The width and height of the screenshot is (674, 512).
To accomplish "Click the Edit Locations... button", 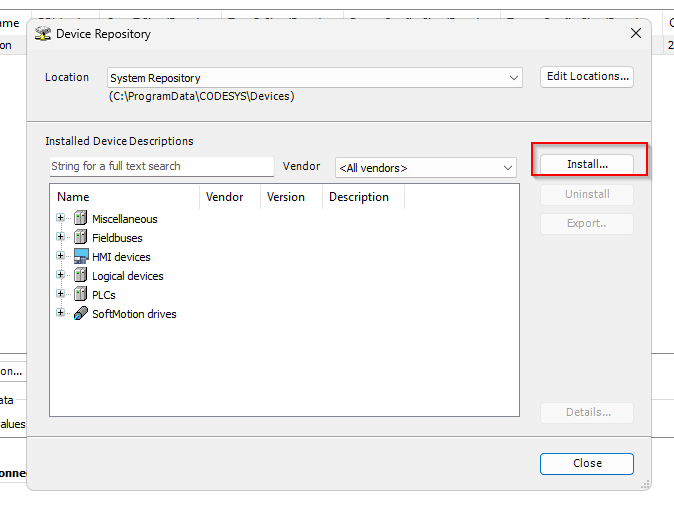I will coord(587,77).
